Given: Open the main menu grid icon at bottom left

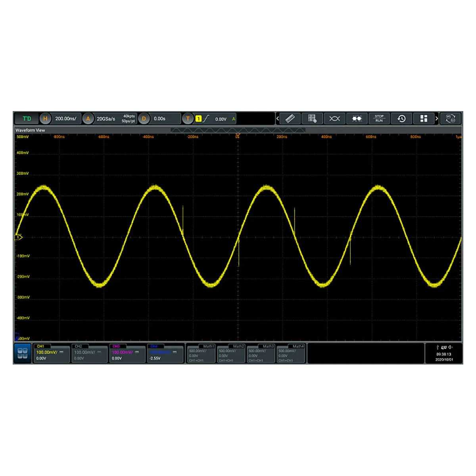Looking at the screenshot, I should pos(23,353).
